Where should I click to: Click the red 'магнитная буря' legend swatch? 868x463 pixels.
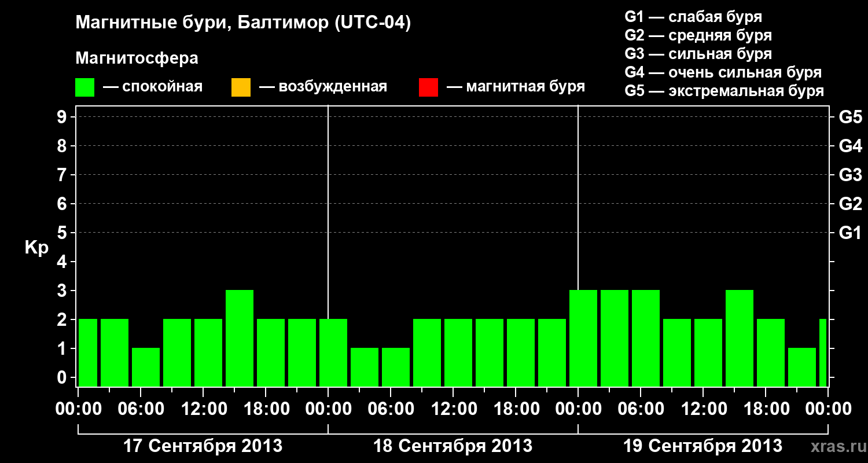coord(428,87)
